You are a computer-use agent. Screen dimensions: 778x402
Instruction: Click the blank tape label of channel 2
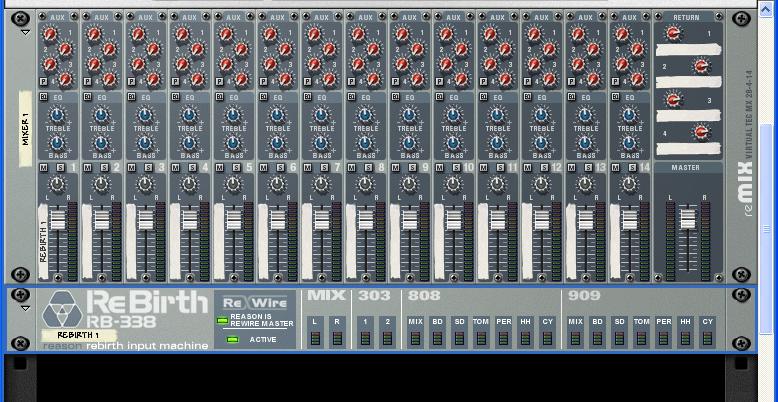pos(87,241)
